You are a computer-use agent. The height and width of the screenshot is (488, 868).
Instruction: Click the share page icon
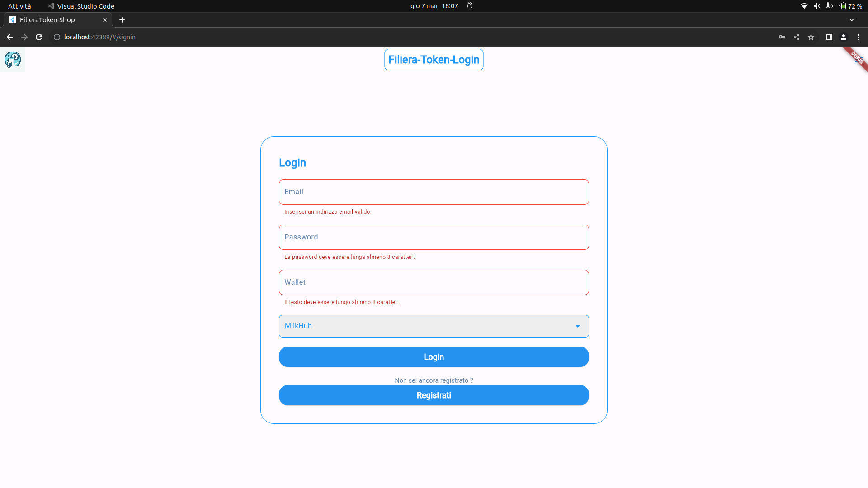click(x=797, y=37)
